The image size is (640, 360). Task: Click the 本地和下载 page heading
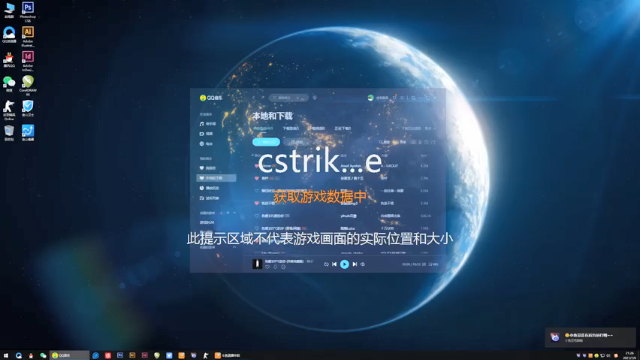click(x=273, y=116)
